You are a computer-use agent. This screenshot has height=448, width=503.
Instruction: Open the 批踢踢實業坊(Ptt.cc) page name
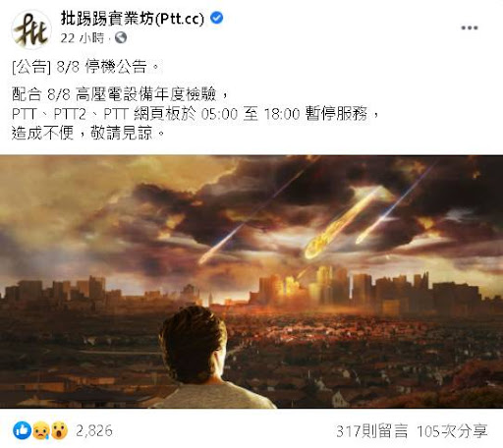point(133,19)
